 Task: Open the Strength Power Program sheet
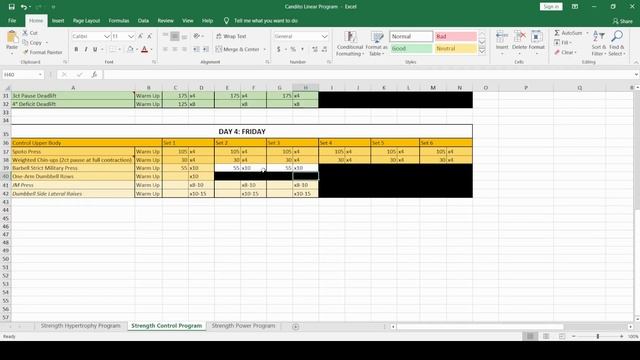pyautogui.click(x=243, y=326)
